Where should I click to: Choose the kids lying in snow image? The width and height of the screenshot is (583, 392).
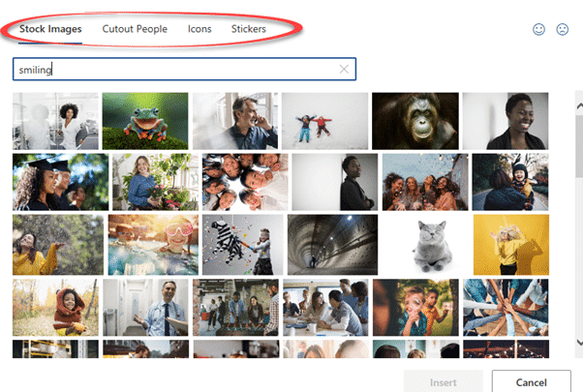pos(324,120)
